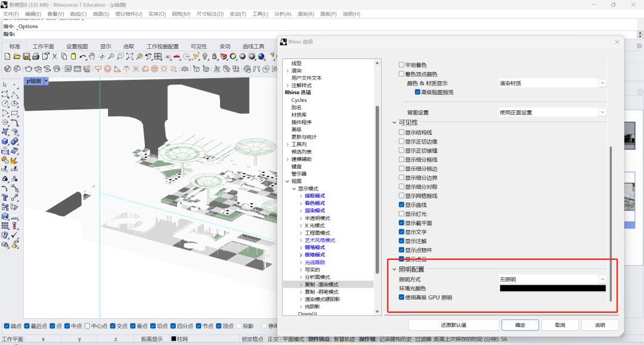Click the teapot icon in second toolbar row

29,69
